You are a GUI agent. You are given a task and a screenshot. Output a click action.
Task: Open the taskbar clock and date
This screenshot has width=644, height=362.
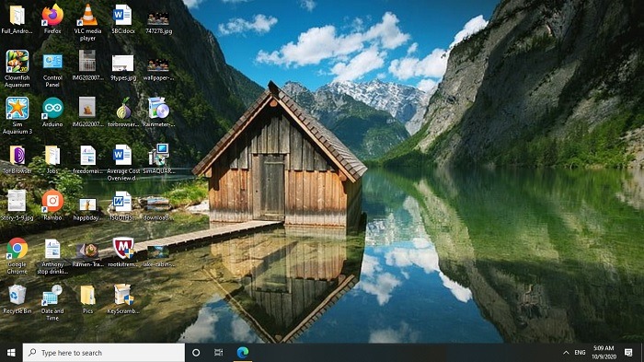pyautogui.click(x=604, y=353)
